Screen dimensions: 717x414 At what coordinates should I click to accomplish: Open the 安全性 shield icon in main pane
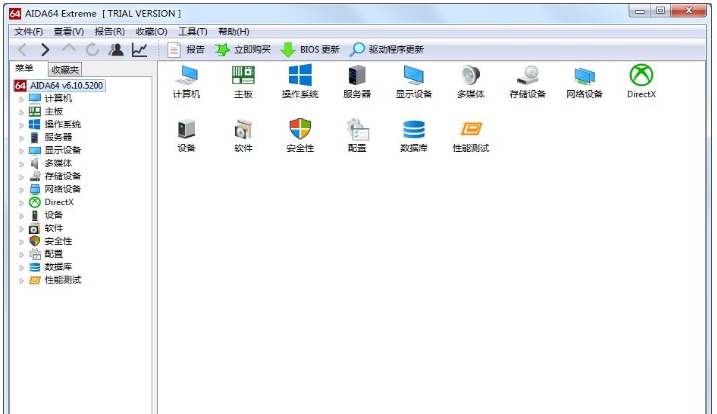click(300, 135)
